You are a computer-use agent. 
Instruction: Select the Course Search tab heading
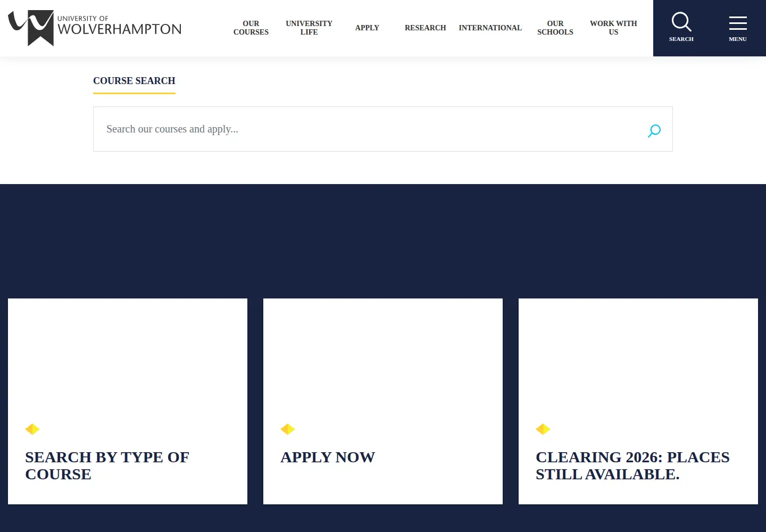134,81
